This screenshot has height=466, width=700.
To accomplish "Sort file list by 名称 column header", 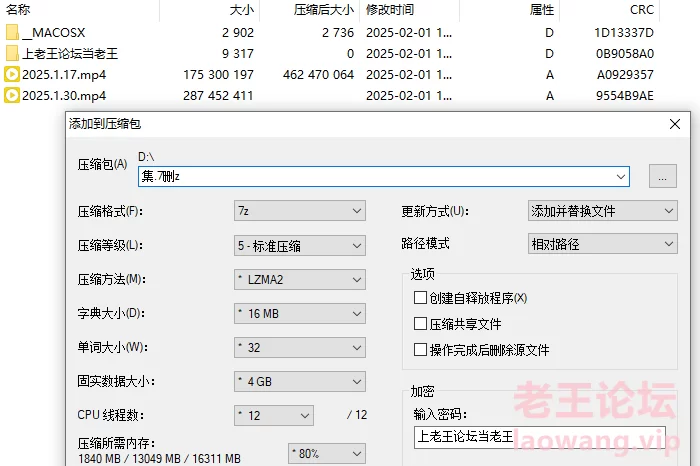I will tap(18, 9).
